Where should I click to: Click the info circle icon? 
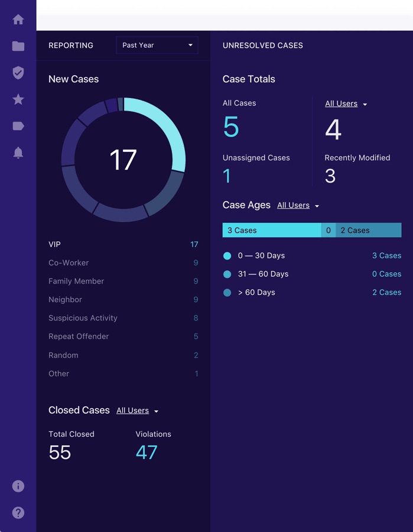click(x=18, y=486)
